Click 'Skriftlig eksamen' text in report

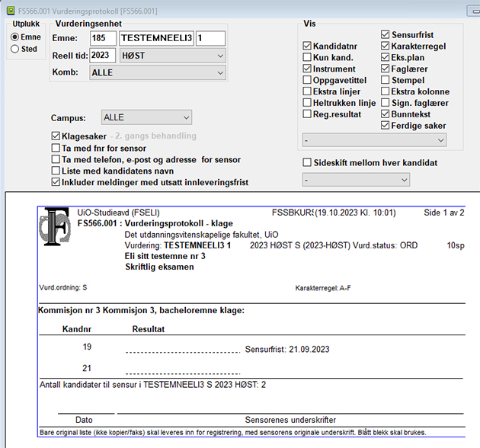159,267
